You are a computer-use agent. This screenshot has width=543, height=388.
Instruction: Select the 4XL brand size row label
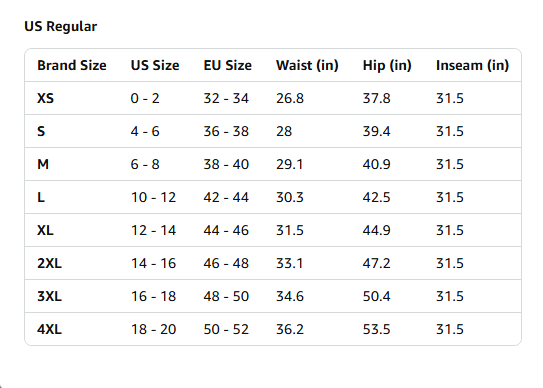tap(50, 329)
